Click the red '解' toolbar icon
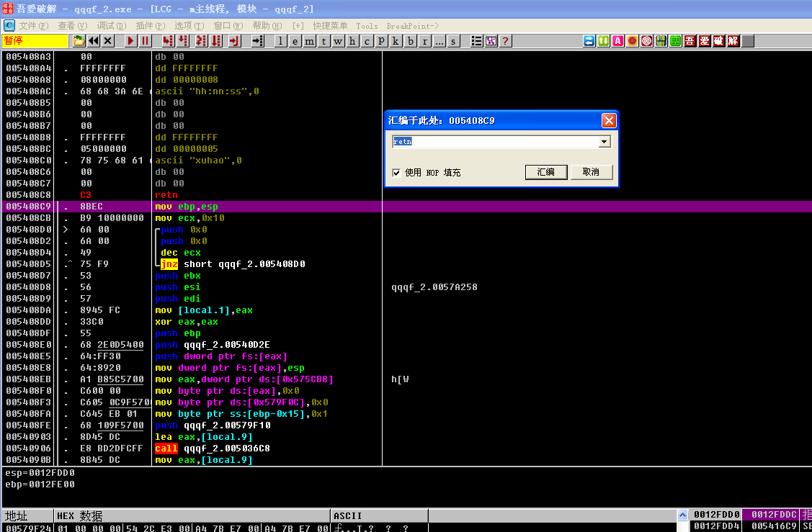 (x=733, y=41)
